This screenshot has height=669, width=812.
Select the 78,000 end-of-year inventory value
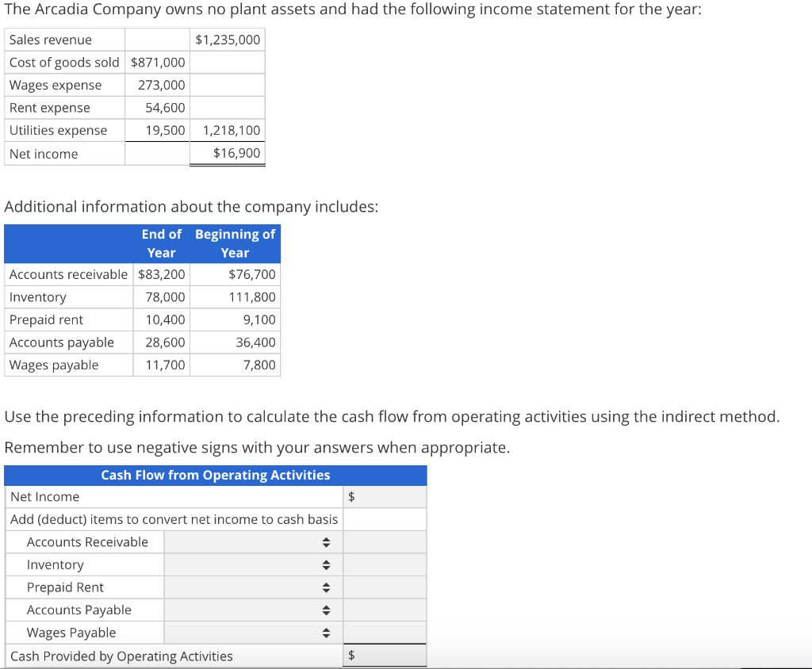(165, 297)
